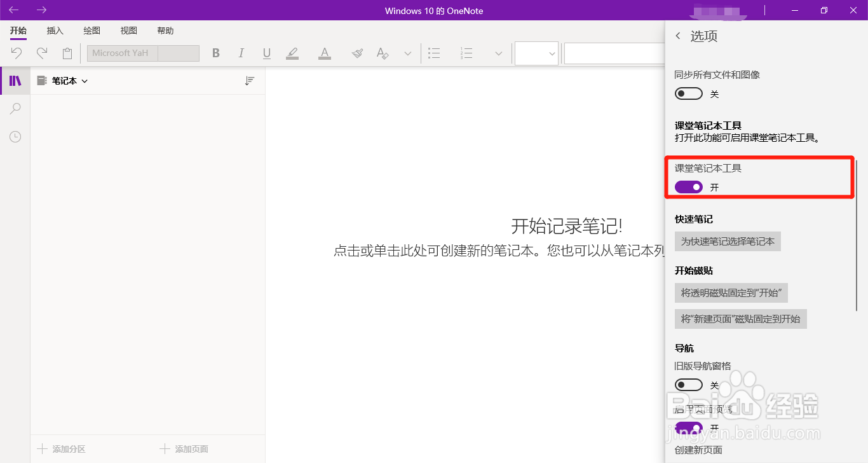Expand more font formatting options chevron
This screenshot has height=463, width=868.
point(408,53)
